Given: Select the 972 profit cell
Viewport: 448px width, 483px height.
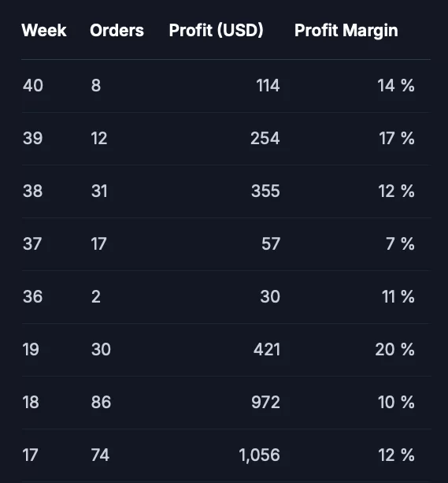Looking at the screenshot, I should [265, 403].
